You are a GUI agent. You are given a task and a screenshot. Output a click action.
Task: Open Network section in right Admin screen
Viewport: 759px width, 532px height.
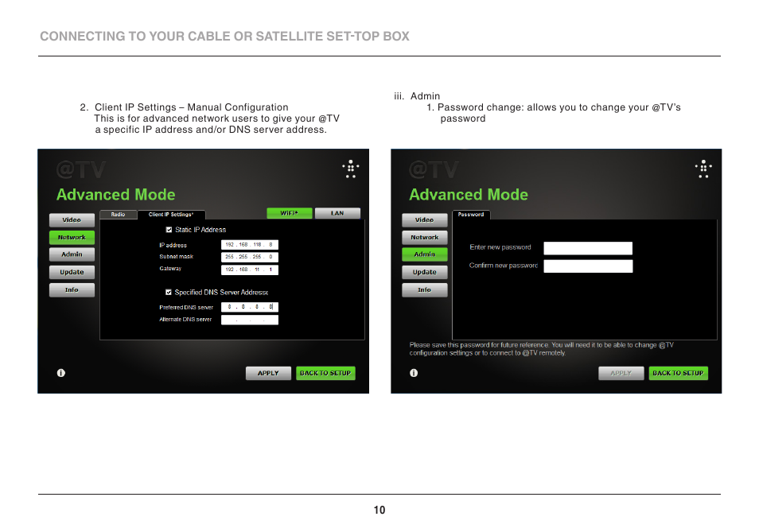[425, 238]
